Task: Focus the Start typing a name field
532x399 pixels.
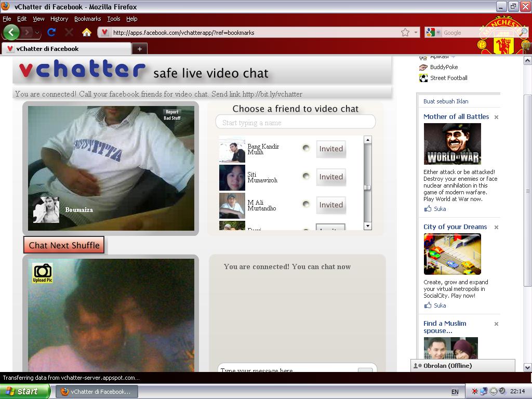Action: click(296, 123)
